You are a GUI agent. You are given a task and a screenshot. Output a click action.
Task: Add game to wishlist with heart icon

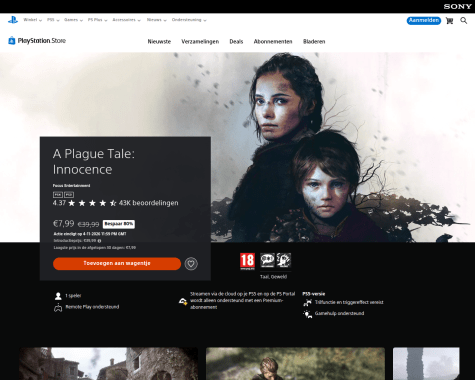pyautogui.click(x=191, y=264)
